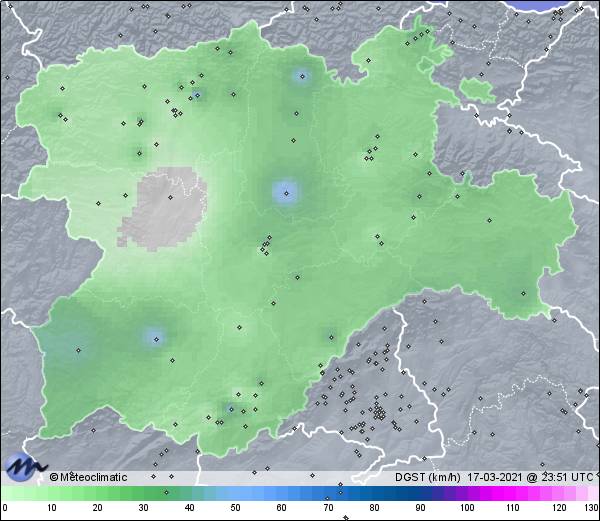
Task: Select the DGST (km/h) label
Action: pos(428,477)
